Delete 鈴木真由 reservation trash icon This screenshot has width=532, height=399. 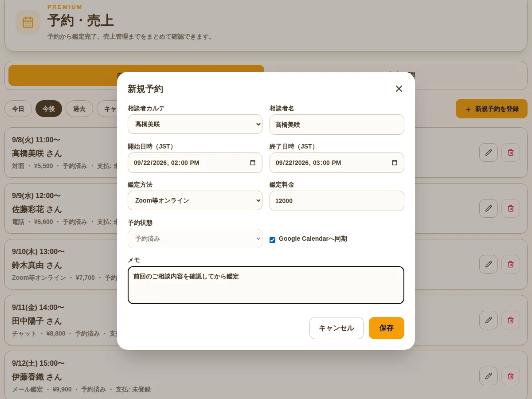511,264
